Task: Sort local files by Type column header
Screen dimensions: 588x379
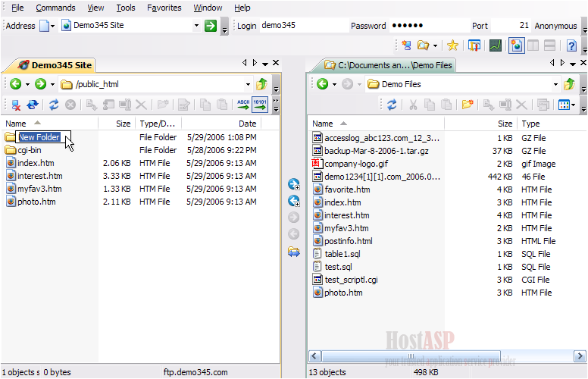Action: [x=530, y=124]
